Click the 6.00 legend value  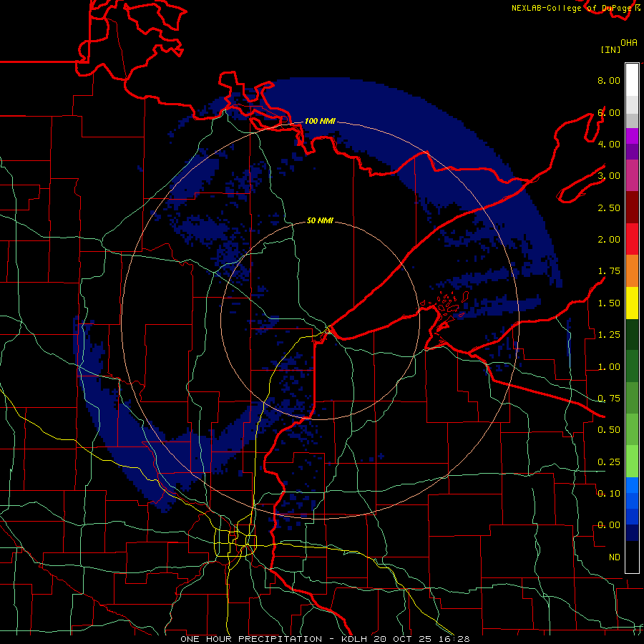[x=609, y=112]
